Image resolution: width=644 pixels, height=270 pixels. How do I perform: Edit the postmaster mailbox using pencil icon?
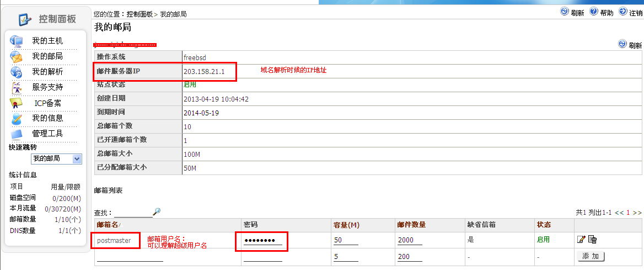point(581,239)
